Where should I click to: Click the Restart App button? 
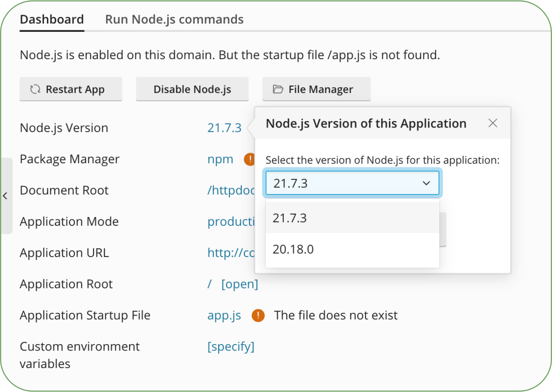point(71,89)
